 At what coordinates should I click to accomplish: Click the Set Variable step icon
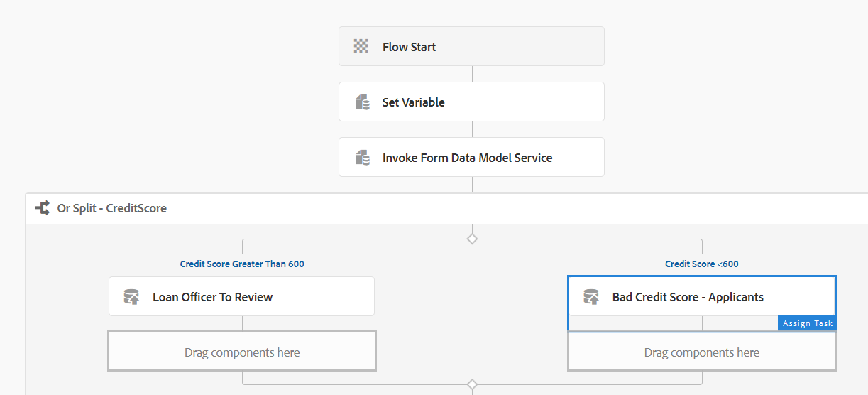[x=363, y=102]
